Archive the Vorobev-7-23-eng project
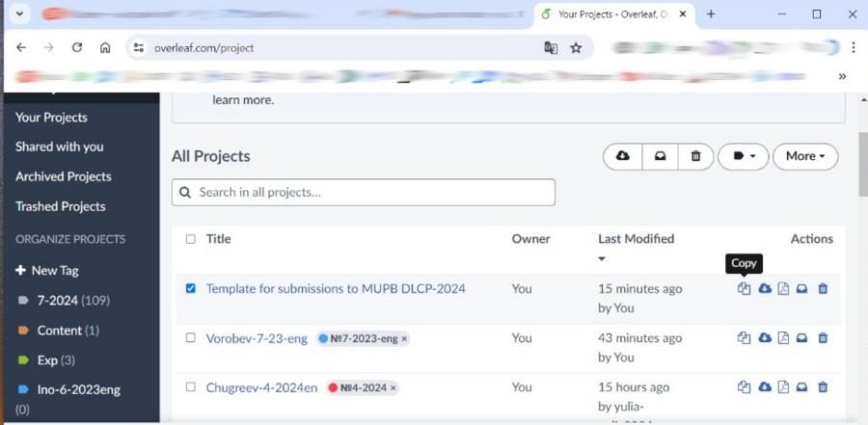868x425 pixels. point(801,338)
